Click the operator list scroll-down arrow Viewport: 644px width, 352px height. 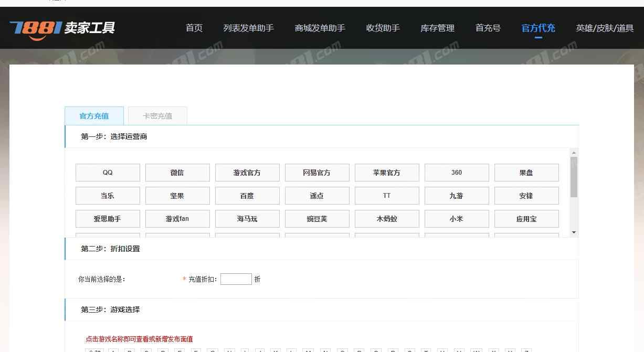tap(574, 232)
